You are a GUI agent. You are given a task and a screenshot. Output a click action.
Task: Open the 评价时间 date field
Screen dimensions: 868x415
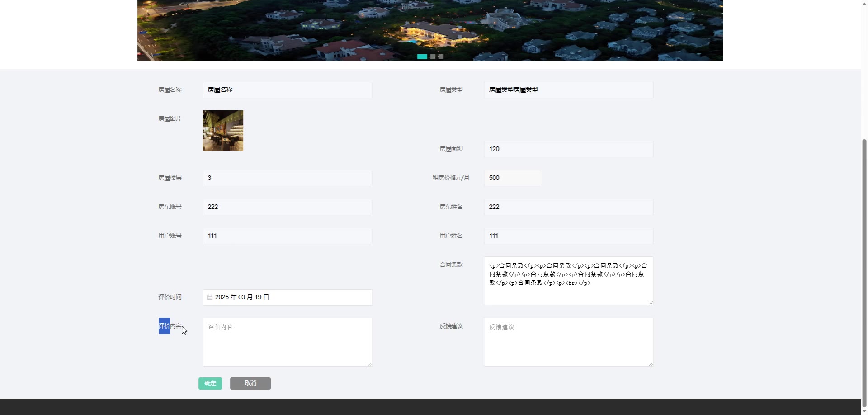click(287, 297)
